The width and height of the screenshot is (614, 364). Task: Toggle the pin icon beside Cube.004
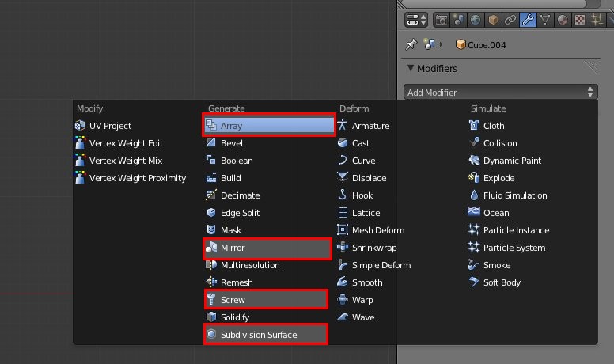tap(411, 45)
